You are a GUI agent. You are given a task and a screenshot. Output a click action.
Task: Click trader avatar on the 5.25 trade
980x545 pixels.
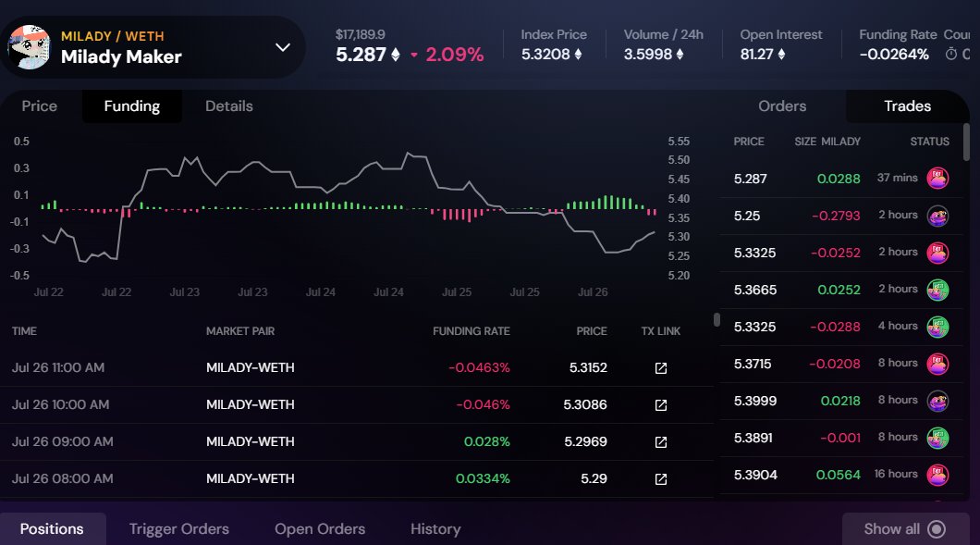[x=937, y=216]
